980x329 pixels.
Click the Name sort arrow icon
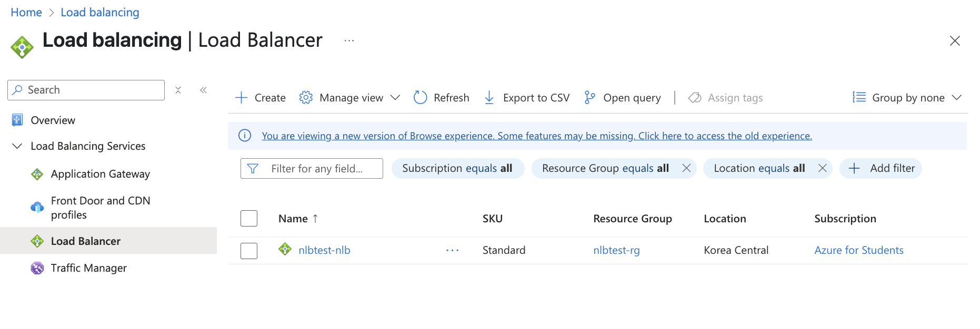315,219
